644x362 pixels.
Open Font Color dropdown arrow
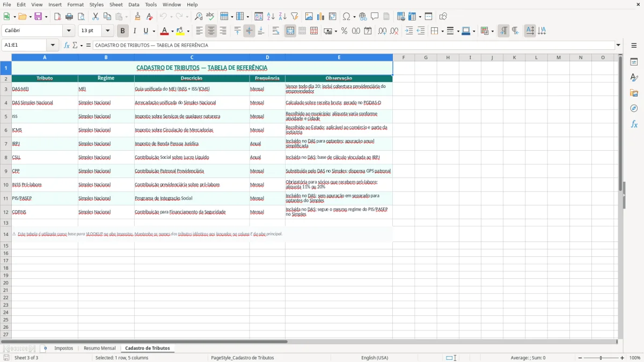(x=172, y=31)
